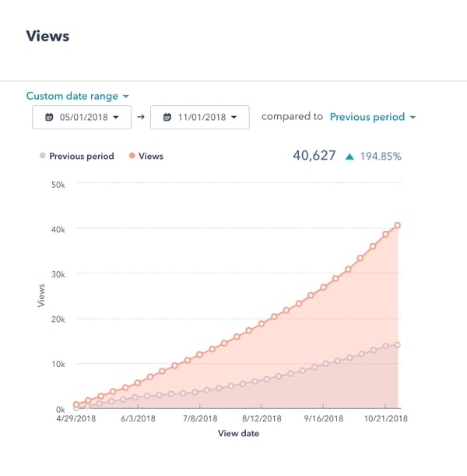Click the gray Previous period legend color dot
467x476 pixels.
pyautogui.click(x=42, y=156)
